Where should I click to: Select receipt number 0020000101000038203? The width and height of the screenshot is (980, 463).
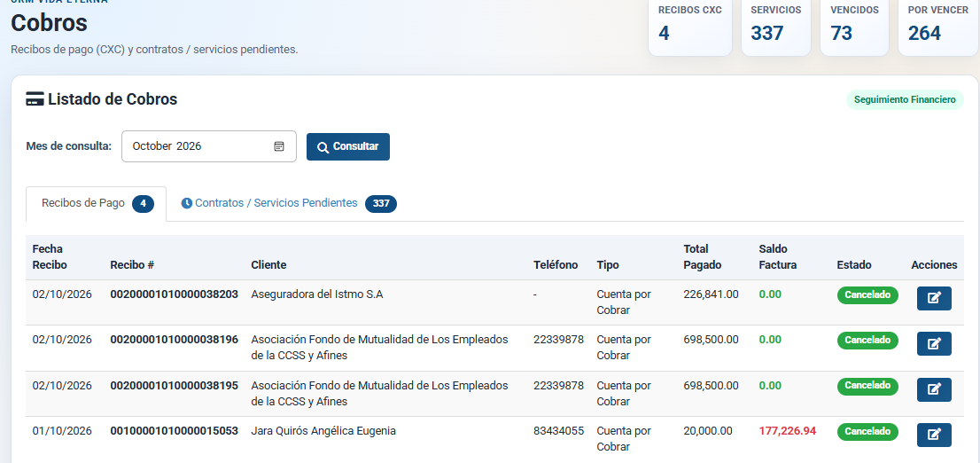point(174,294)
